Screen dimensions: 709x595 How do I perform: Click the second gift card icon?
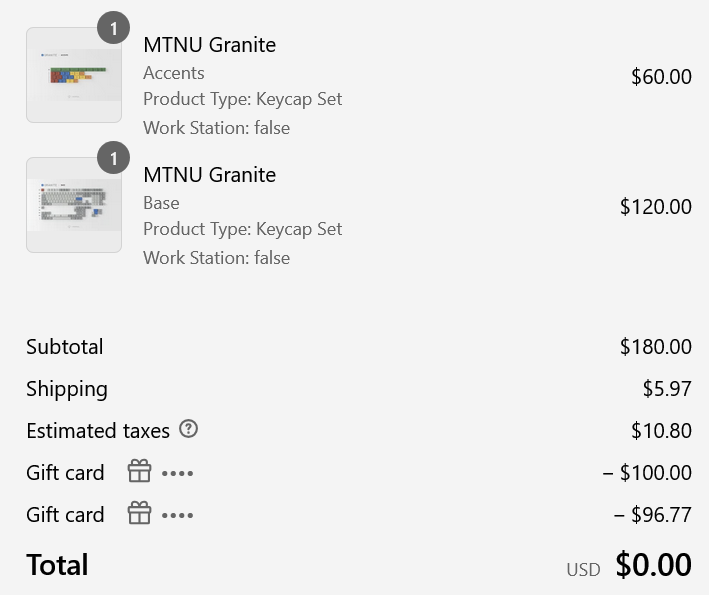[x=139, y=513]
